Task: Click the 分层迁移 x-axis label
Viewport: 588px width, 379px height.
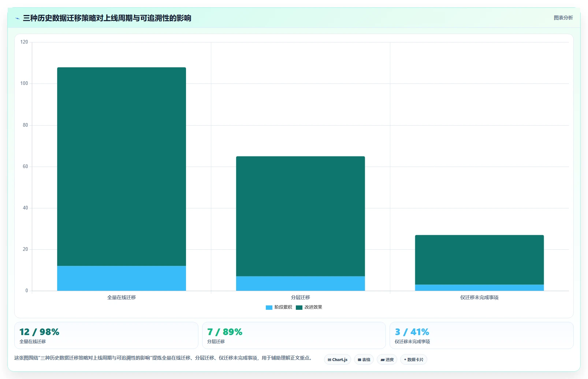Action: 301,297
